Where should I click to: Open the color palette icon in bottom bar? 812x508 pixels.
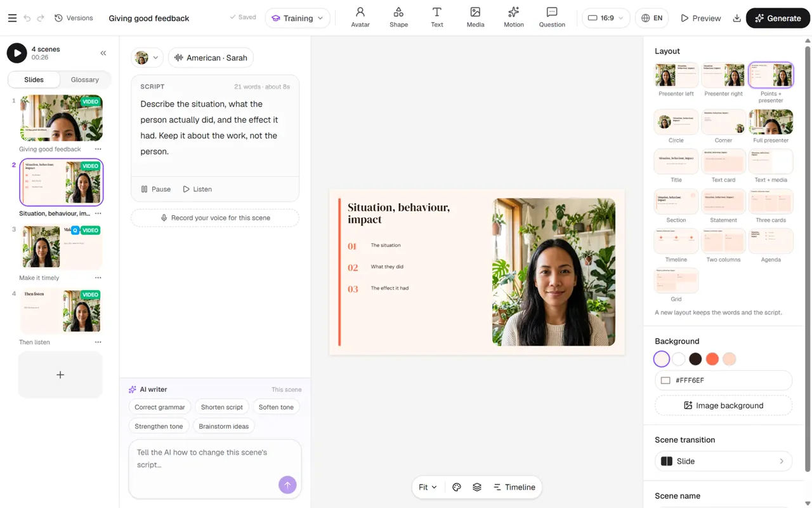point(457,487)
